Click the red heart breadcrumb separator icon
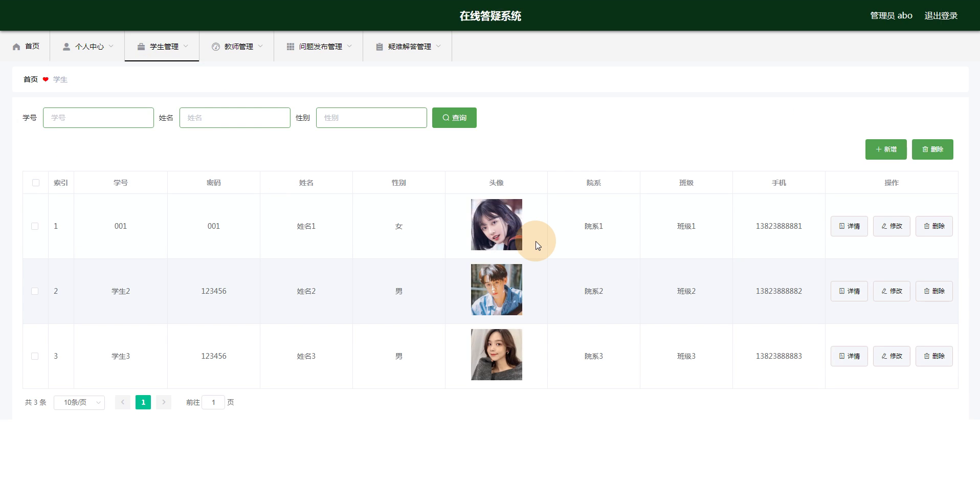Image resolution: width=980 pixels, height=479 pixels. pyautogui.click(x=46, y=79)
